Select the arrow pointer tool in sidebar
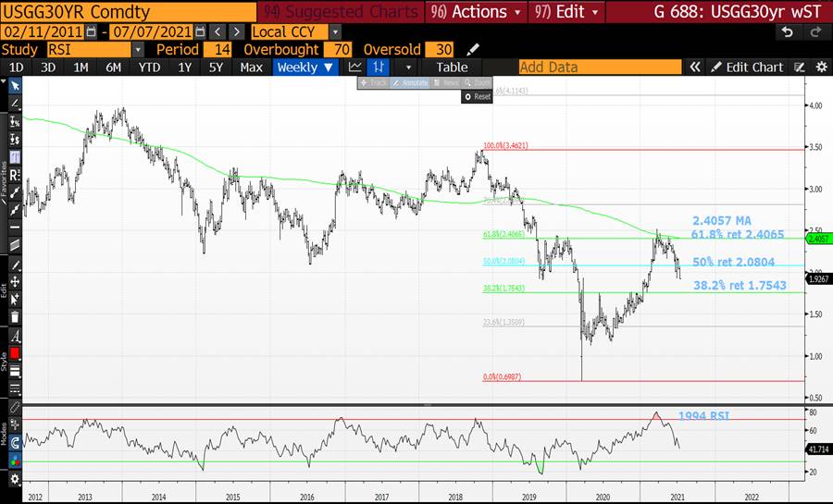The image size is (833, 504). (15, 85)
